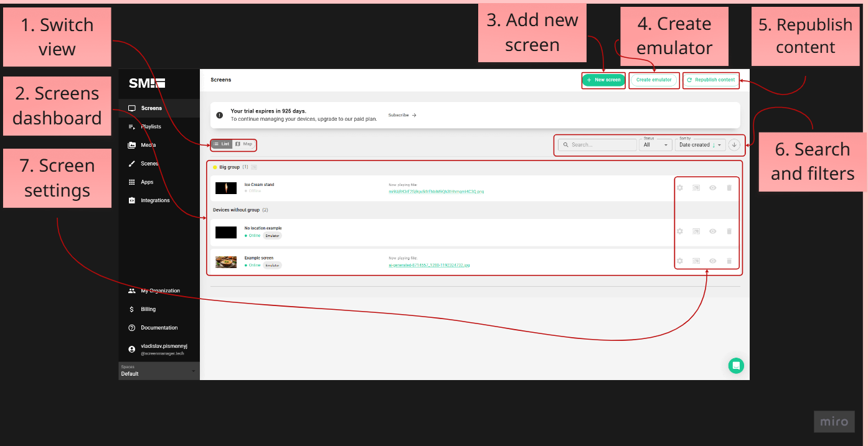Screen dimensions: 868x446
Task: Click the cast icon for Example screen
Action: tap(696, 261)
